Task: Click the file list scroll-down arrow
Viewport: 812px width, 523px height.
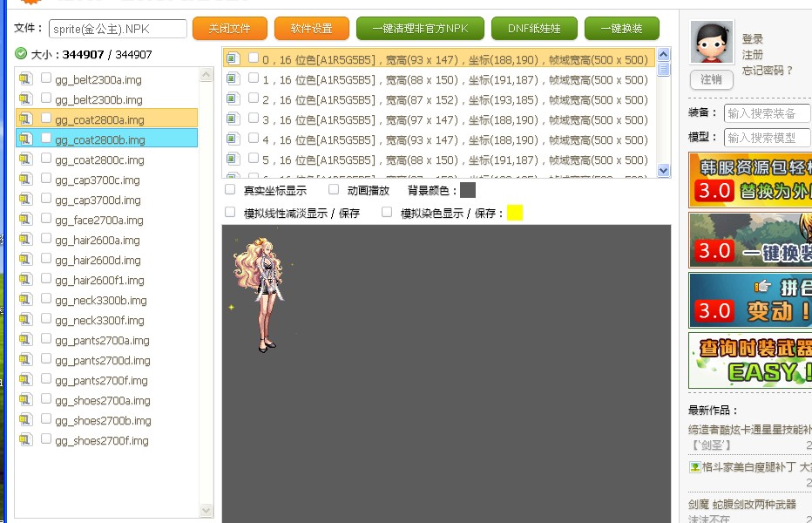Action: click(x=206, y=510)
